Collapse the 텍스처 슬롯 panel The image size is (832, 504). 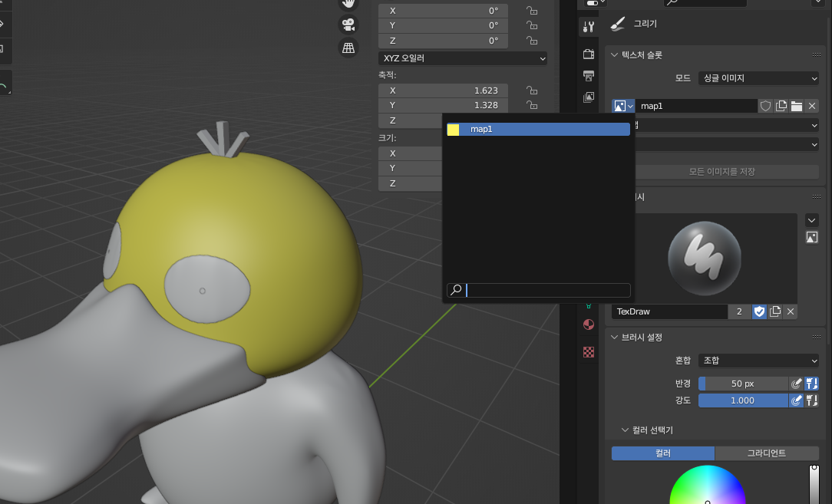click(615, 55)
